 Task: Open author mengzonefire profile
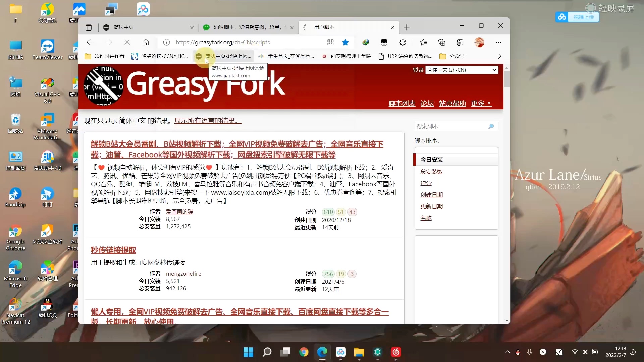(183, 274)
